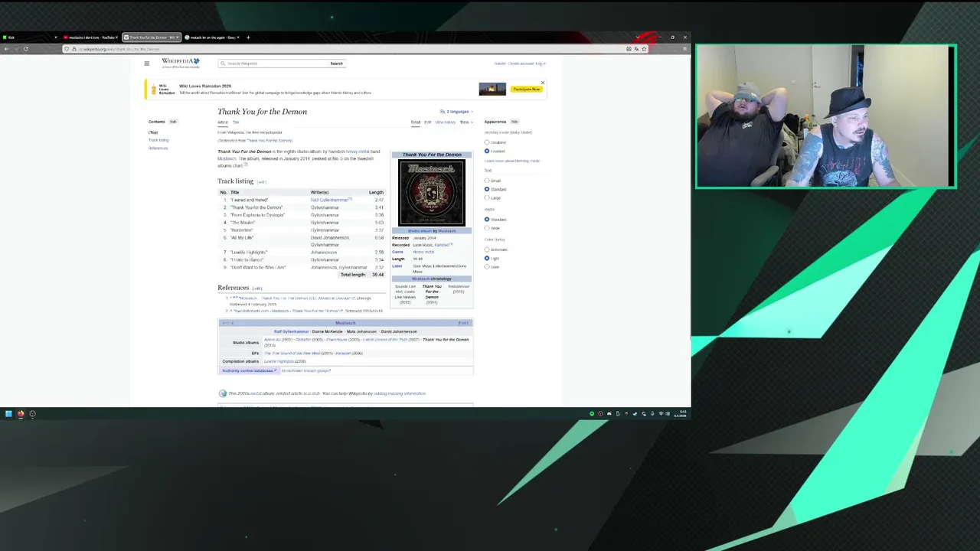Close the Kick tab
The width and height of the screenshot is (980, 551).
point(55,37)
